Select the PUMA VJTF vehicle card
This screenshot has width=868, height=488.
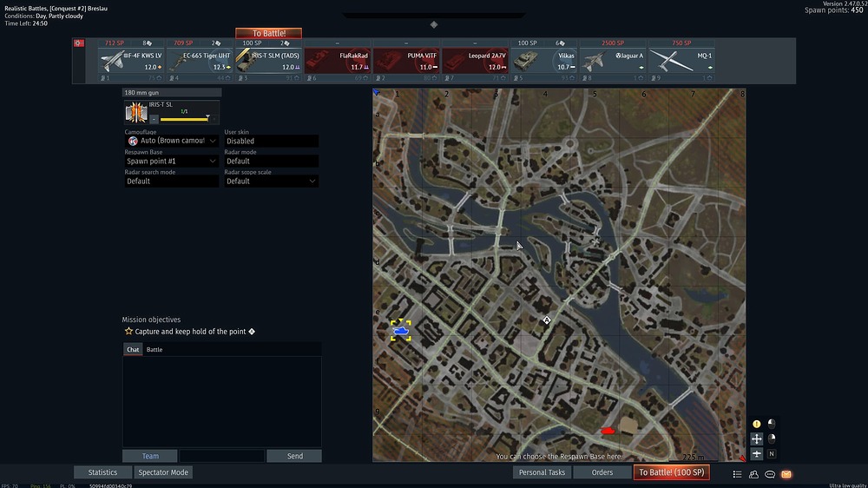[405, 61]
